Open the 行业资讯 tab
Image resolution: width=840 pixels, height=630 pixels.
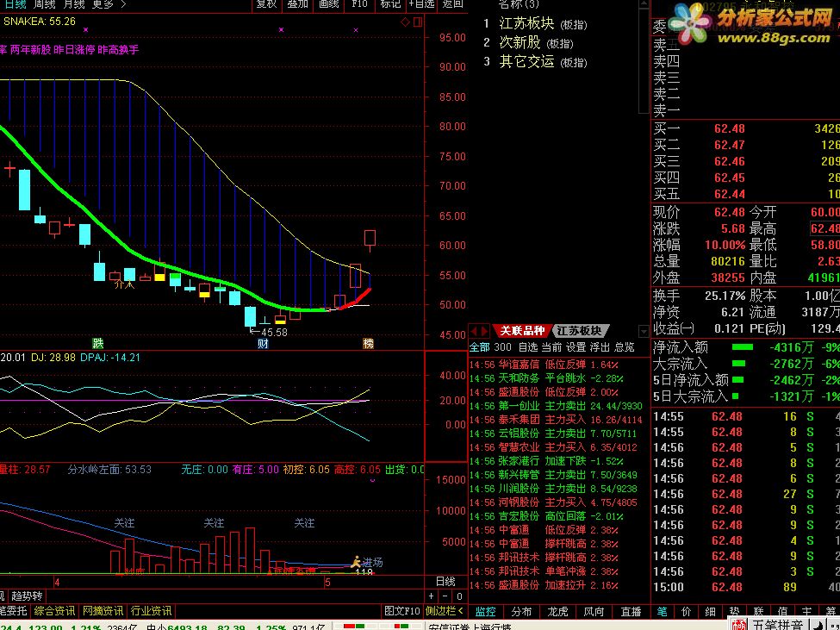tap(151, 611)
